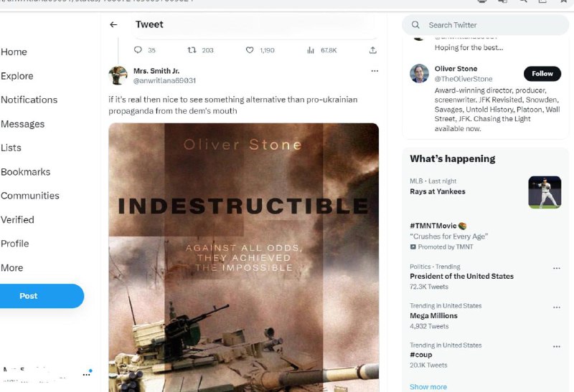574x392 pixels.
Task: Click the back arrow beside Tweet header
Action: pos(113,24)
